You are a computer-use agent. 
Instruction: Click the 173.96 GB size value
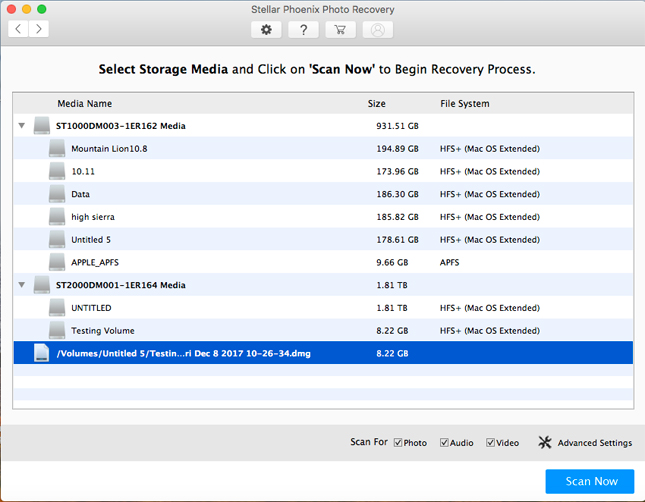click(397, 171)
